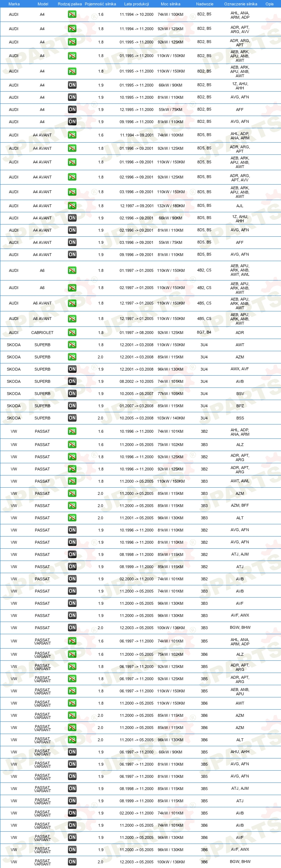Click the Rodzaj paliwa column header
Image resolution: width=281 pixels, height=868 pixels.
tap(70, 4)
